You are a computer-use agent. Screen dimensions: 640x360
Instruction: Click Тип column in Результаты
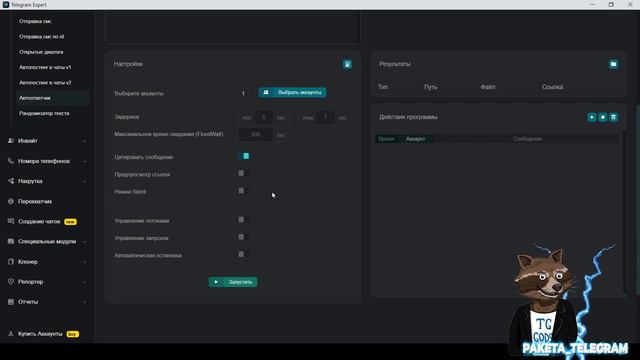[x=383, y=87]
